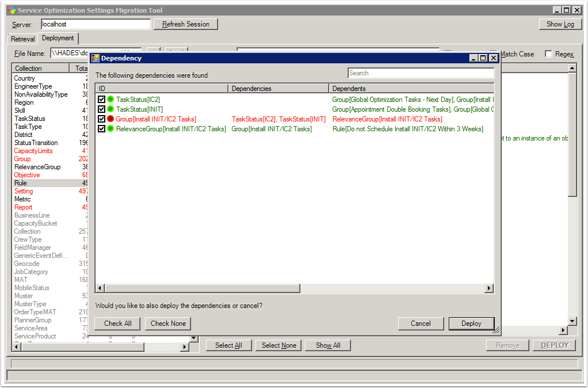Click the green status icon for TaskStatus[IC2]

110,100
